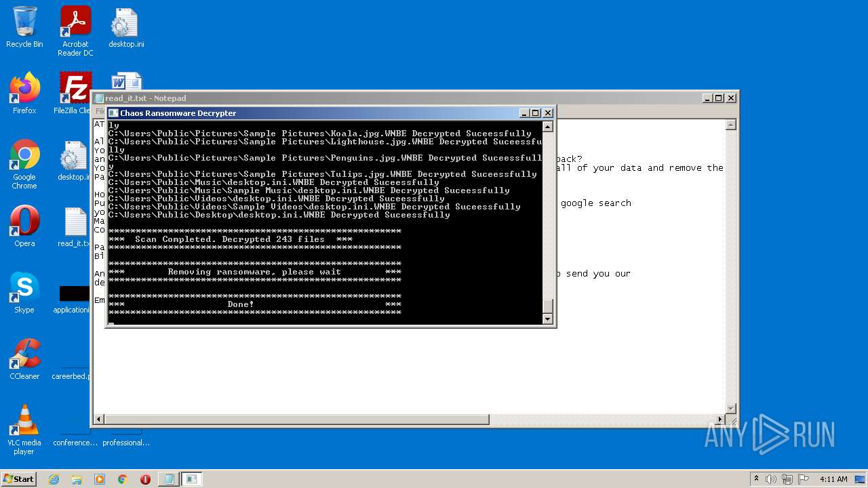
Task: Open Windows Explorer from the taskbar
Action: (x=77, y=479)
